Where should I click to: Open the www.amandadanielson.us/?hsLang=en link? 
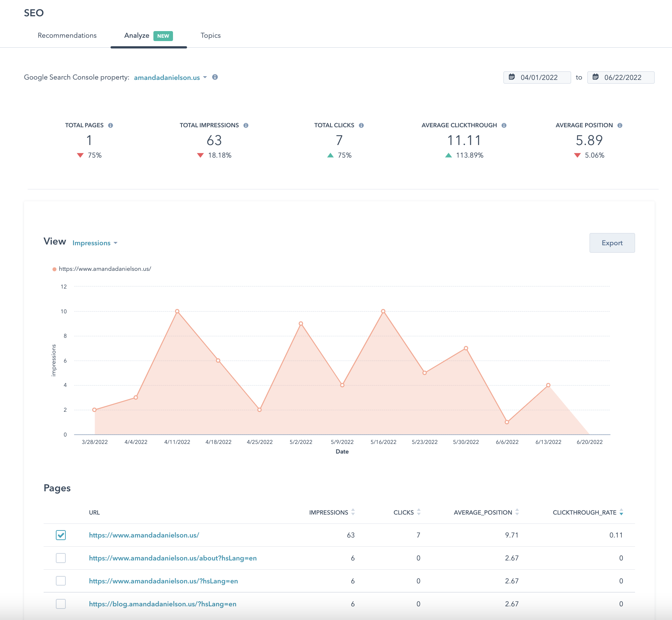tap(163, 581)
